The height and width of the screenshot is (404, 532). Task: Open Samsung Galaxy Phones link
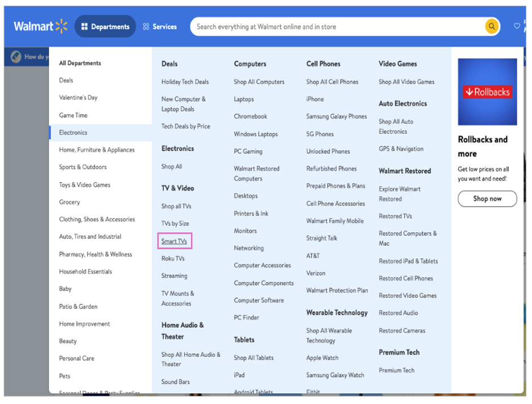pos(336,117)
